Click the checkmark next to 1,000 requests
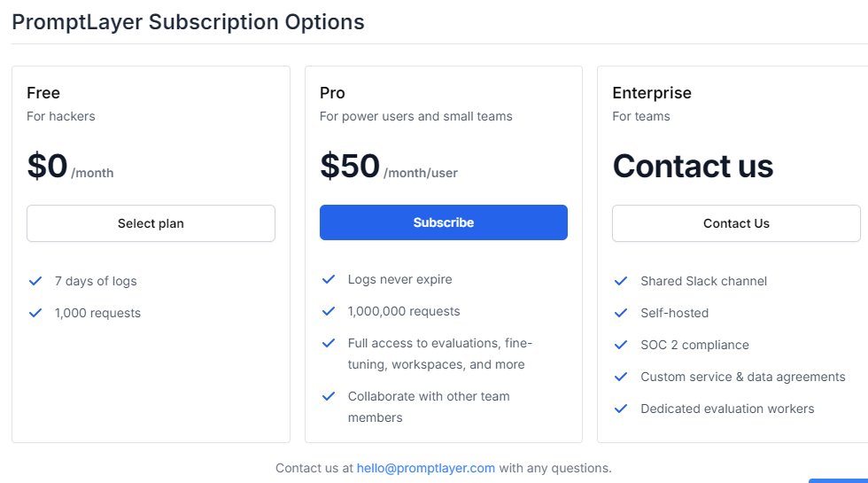The width and height of the screenshot is (868, 483). 35,313
